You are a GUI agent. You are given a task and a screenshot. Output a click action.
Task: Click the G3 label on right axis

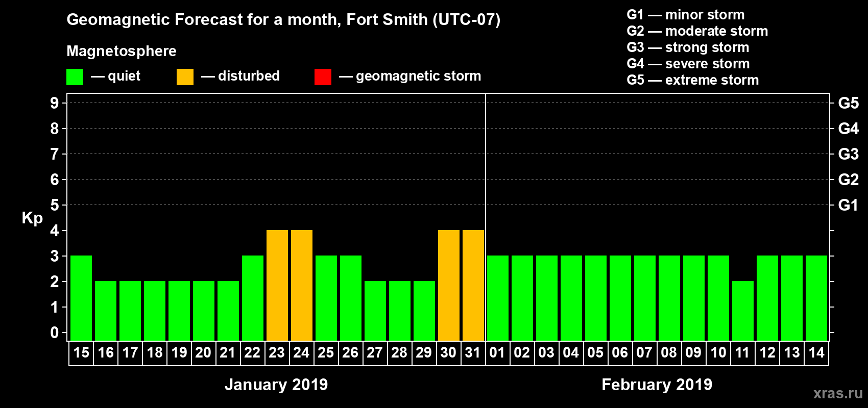click(x=849, y=154)
